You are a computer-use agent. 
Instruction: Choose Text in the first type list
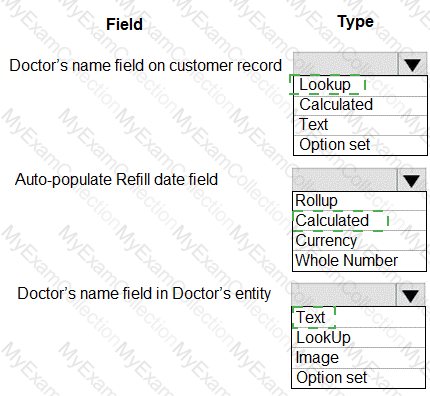pyautogui.click(x=360, y=125)
